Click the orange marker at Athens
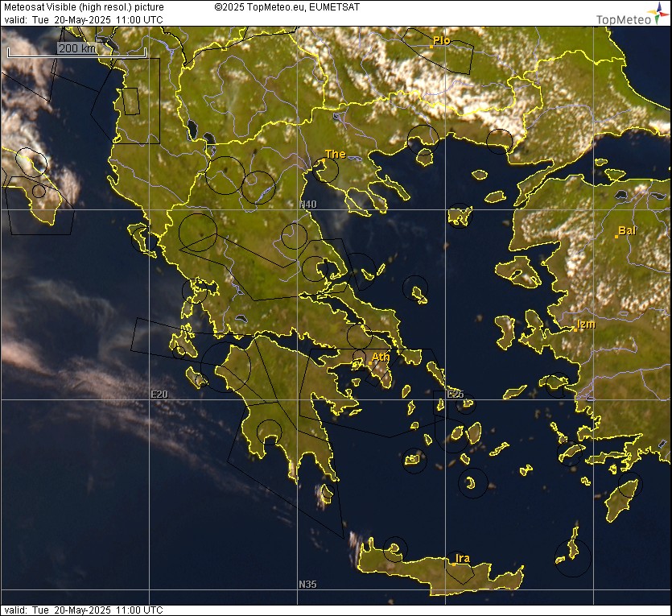This screenshot has height=616, width=672. pos(370,363)
